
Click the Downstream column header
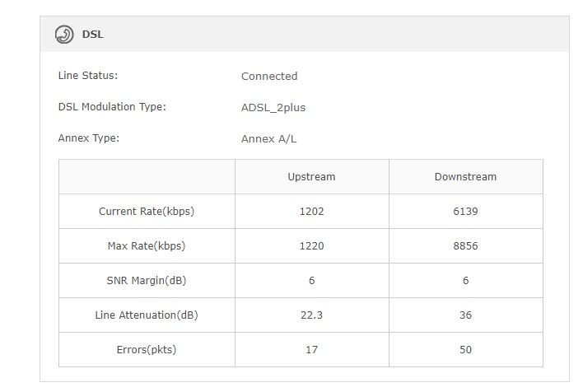[x=465, y=177]
